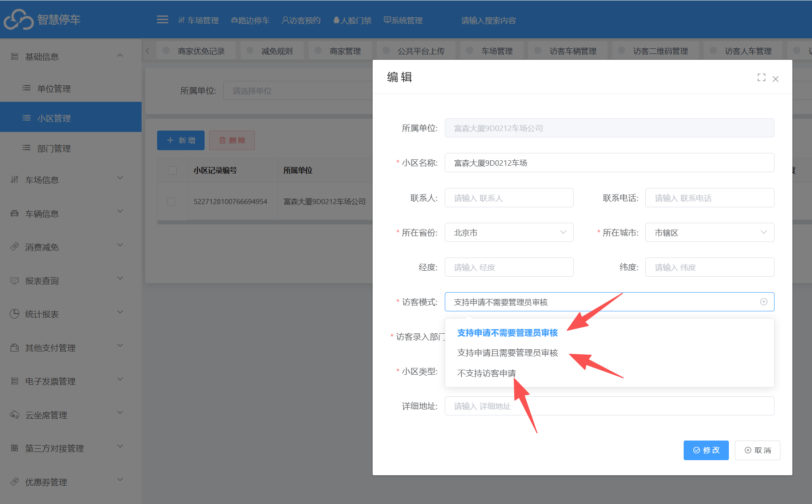Toggle the select-all checkbox in table header
The height and width of the screenshot is (504, 812).
172,170
